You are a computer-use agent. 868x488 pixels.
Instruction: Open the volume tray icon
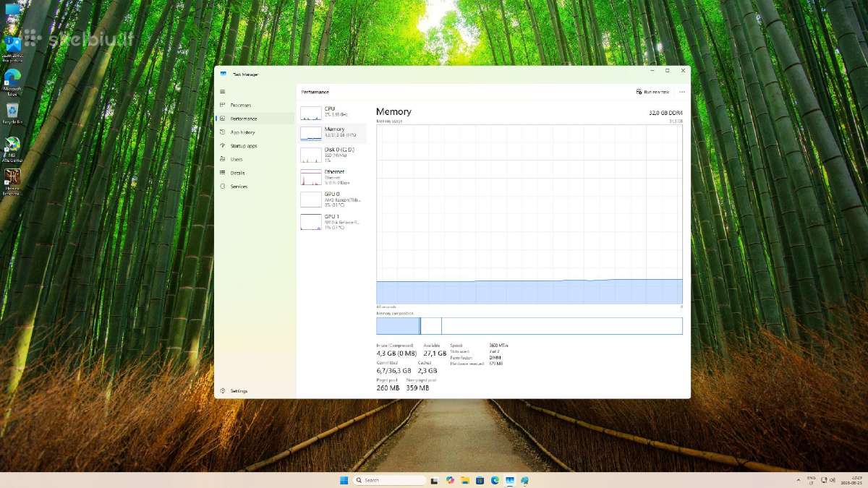coord(833,479)
